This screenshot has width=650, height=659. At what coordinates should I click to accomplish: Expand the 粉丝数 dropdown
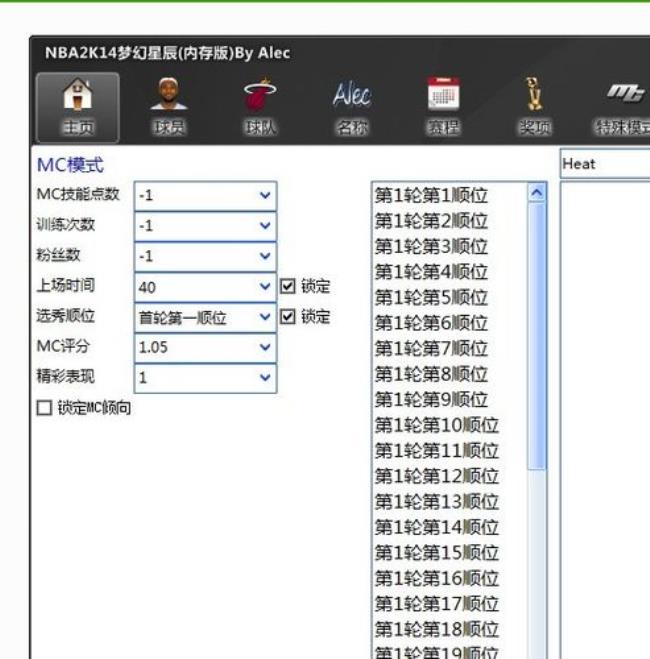point(265,256)
